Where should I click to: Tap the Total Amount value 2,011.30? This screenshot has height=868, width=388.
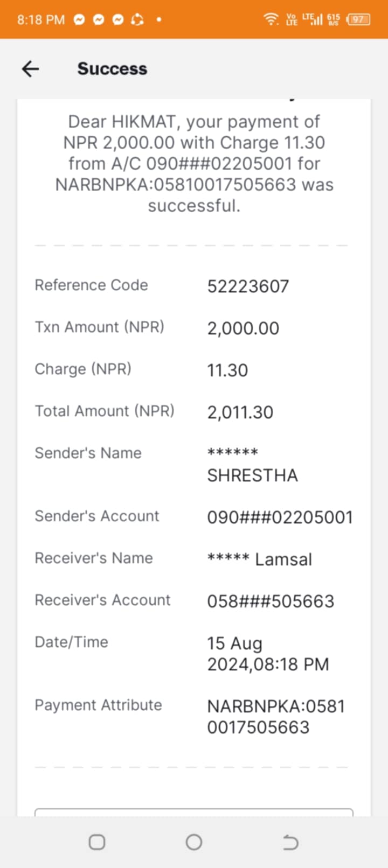(240, 412)
